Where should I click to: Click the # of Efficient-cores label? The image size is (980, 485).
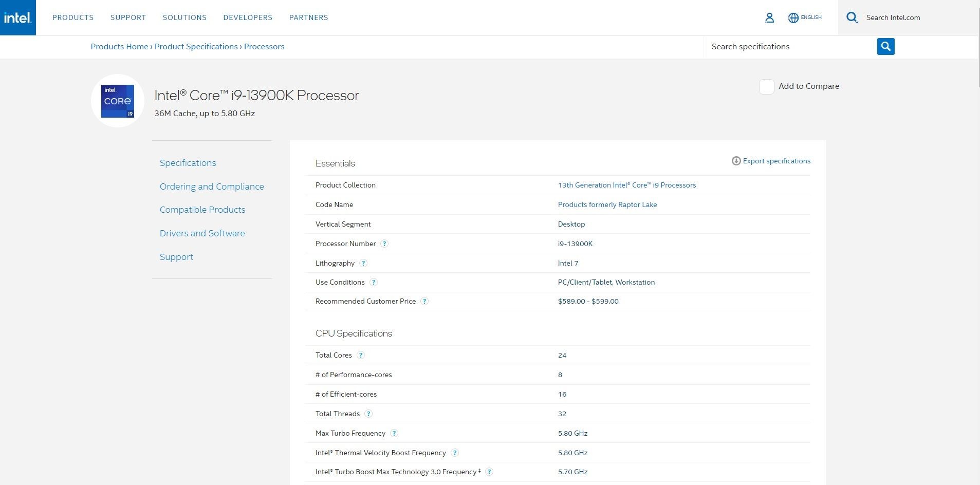click(x=346, y=394)
